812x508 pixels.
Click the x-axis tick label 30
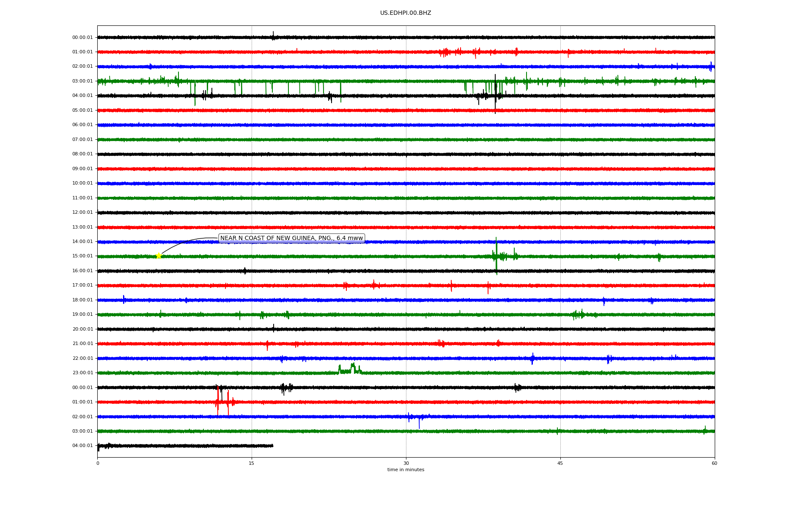pyautogui.click(x=406, y=463)
